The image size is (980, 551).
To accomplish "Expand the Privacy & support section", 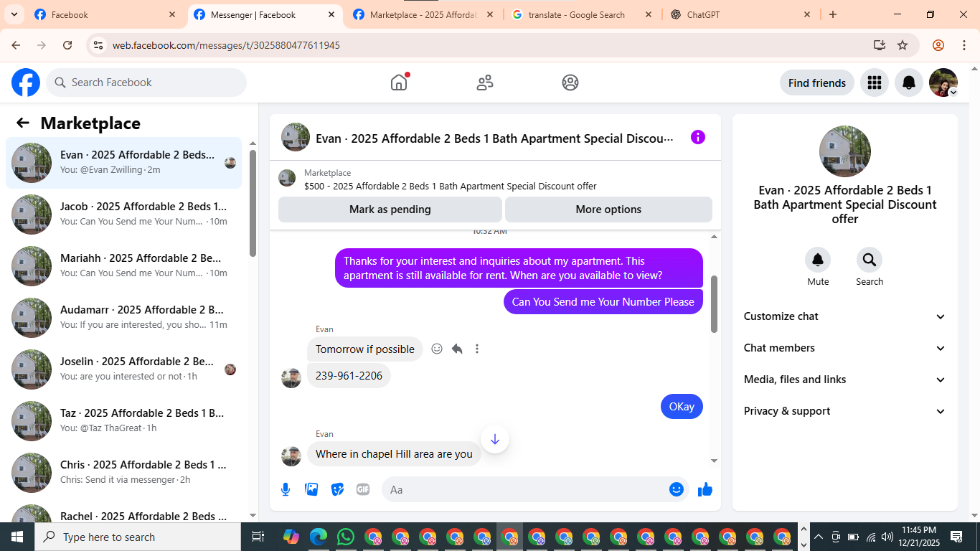I will tap(845, 411).
